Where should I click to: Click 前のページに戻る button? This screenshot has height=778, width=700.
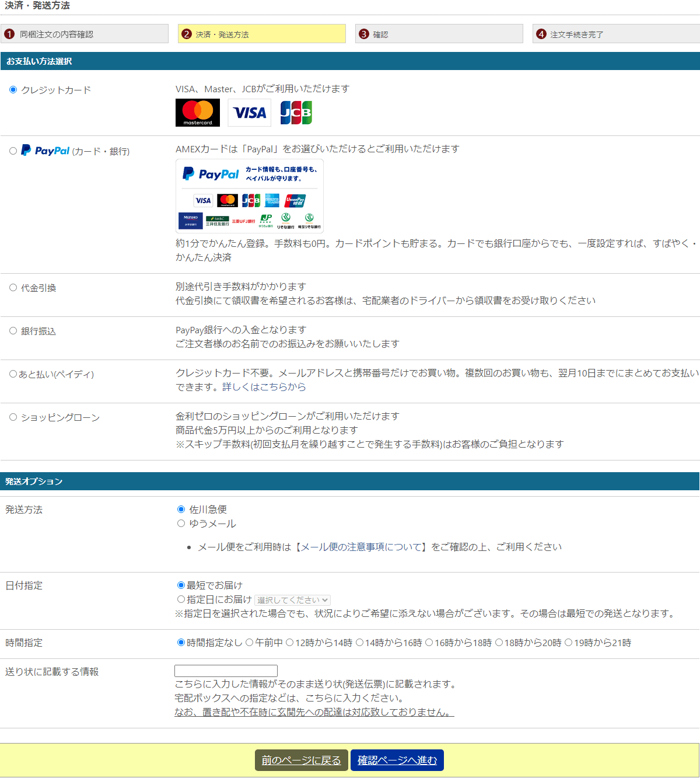click(301, 760)
